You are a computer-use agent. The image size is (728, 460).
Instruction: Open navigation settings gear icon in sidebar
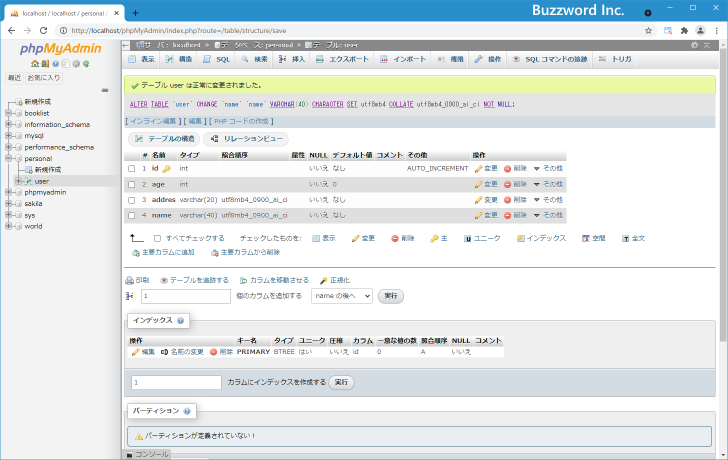click(76, 64)
